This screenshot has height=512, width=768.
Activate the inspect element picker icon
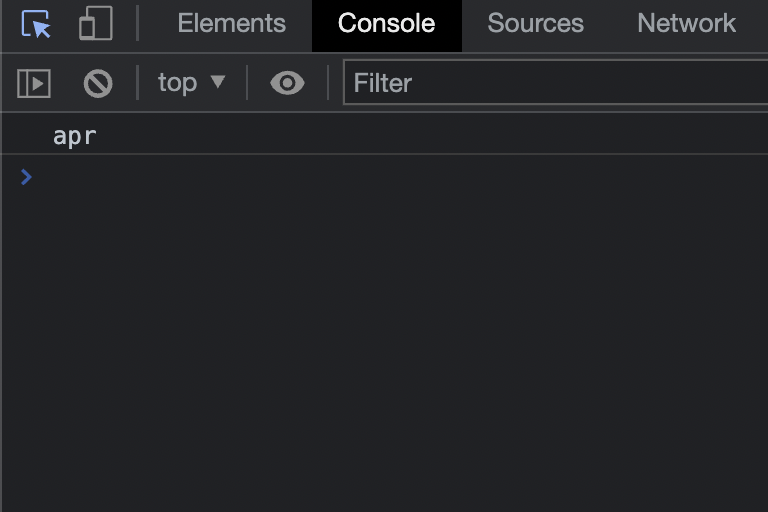(36, 24)
